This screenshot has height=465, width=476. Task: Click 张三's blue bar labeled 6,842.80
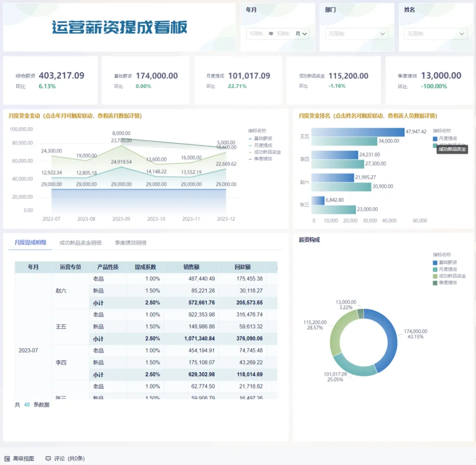click(x=318, y=200)
